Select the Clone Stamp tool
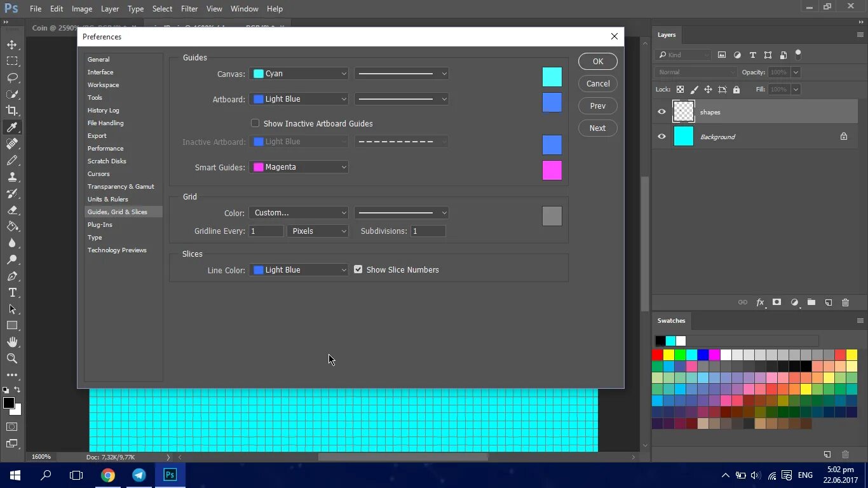The width and height of the screenshot is (868, 488). point(11,177)
